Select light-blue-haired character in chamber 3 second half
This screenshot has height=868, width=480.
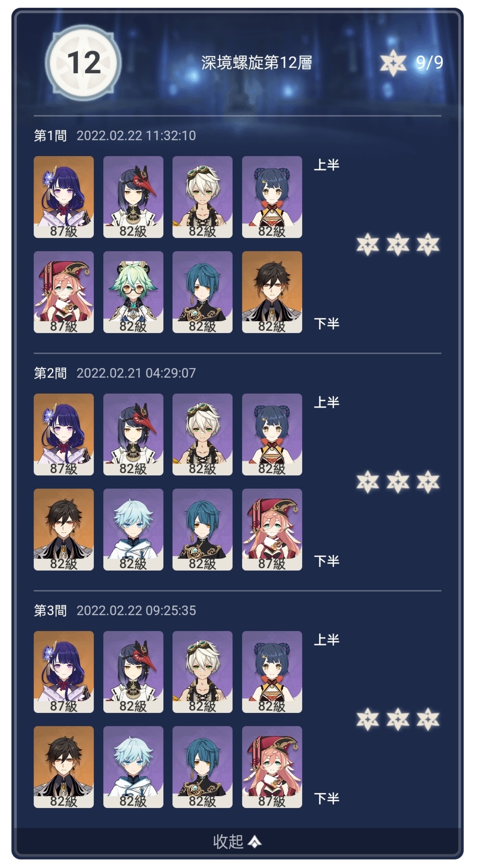[x=133, y=767]
